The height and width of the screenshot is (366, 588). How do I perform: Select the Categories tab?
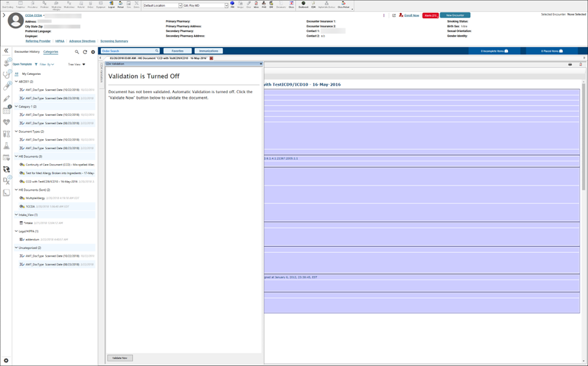[x=51, y=51]
